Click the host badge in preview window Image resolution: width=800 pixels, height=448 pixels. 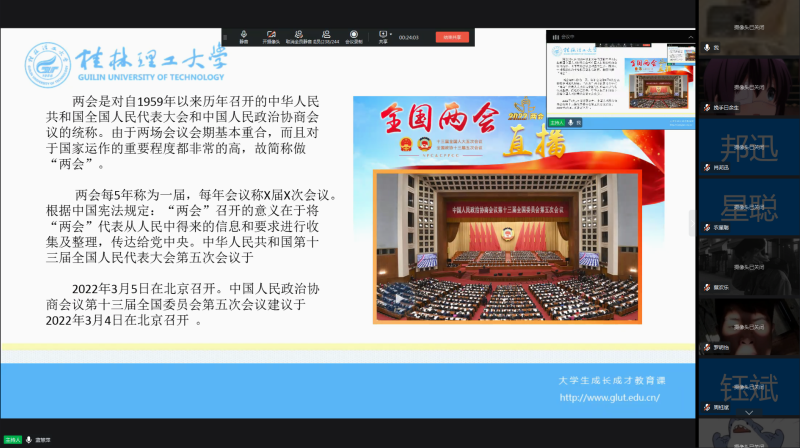(555, 122)
